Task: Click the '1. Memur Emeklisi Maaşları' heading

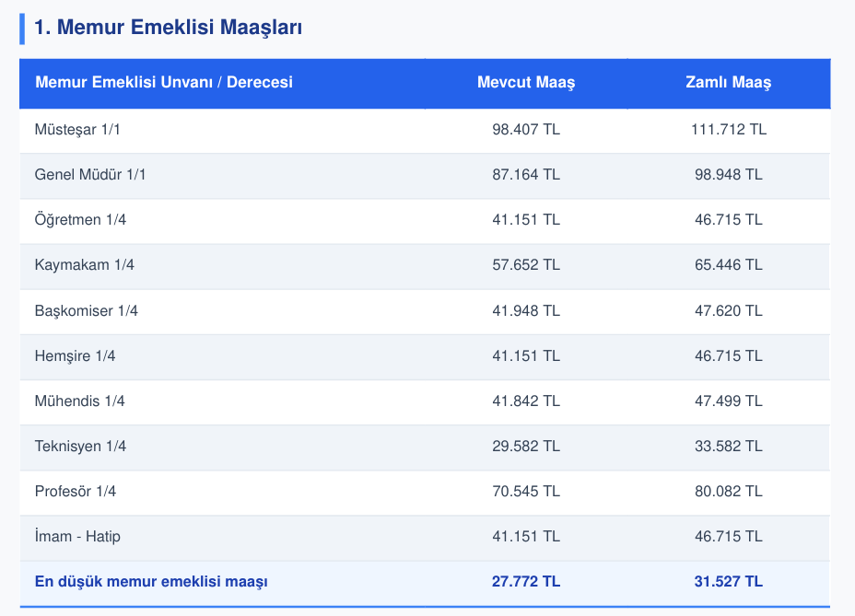Action: pyautogui.click(x=168, y=28)
